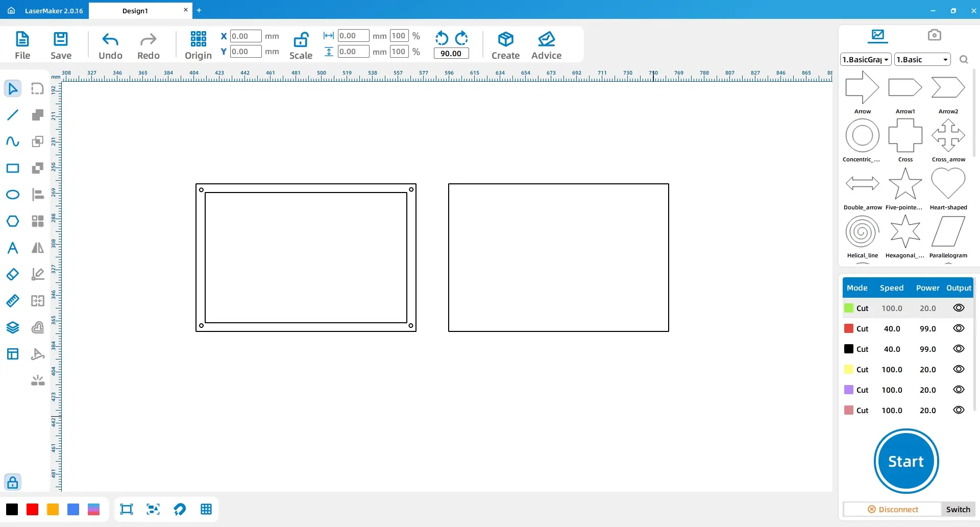
Task: Pick the blue color swatch
Action: pos(73,509)
